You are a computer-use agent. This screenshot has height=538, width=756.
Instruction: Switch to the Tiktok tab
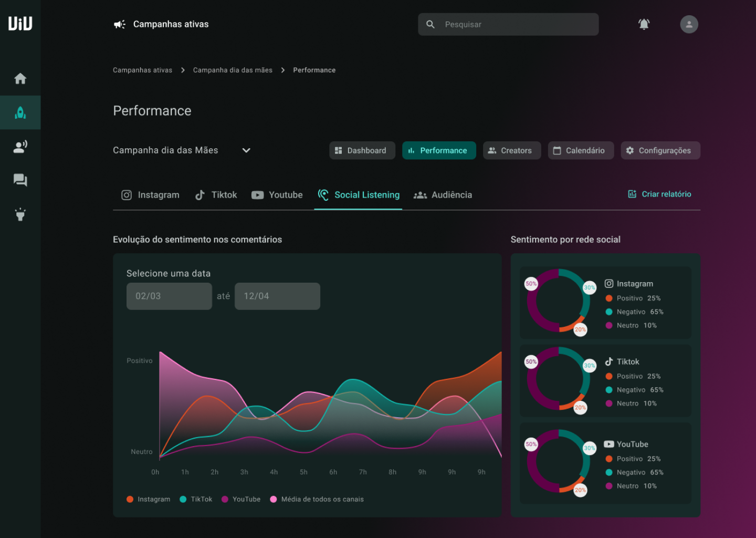pos(216,195)
